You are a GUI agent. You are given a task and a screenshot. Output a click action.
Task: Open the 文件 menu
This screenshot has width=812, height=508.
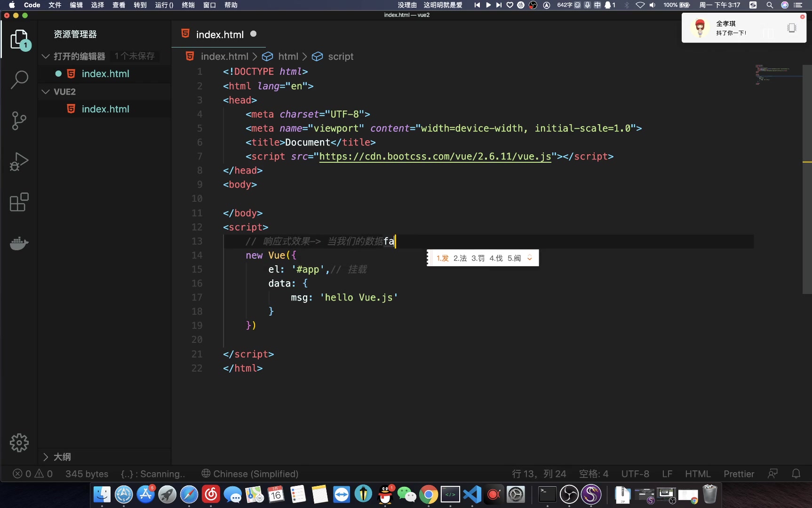[x=55, y=5]
